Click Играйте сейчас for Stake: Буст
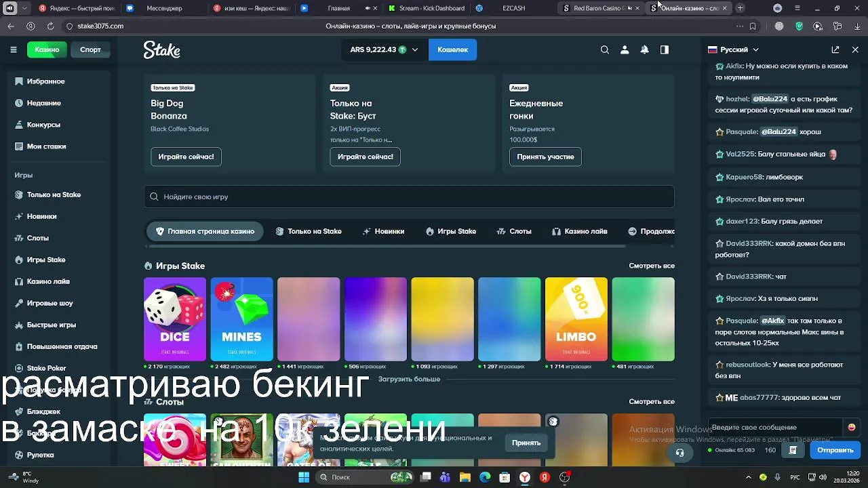Screen dimensions: 868x488 (366, 157)
